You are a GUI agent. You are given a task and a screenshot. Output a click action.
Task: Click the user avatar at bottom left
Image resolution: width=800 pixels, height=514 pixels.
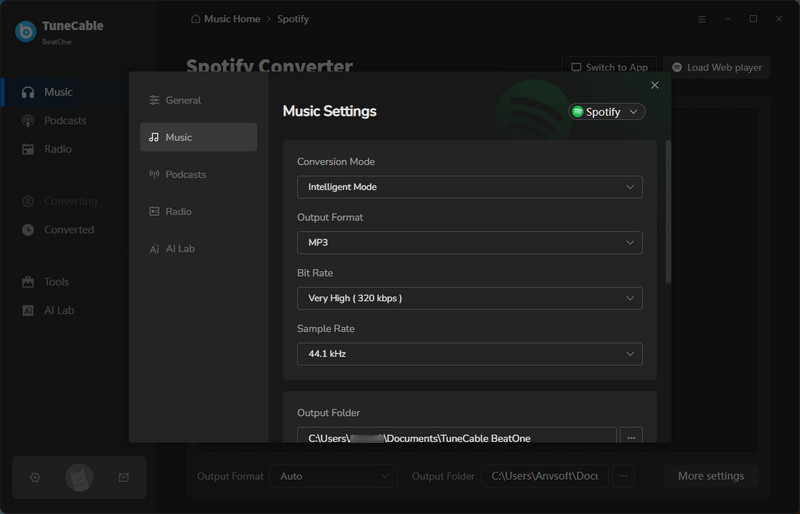coord(79,477)
